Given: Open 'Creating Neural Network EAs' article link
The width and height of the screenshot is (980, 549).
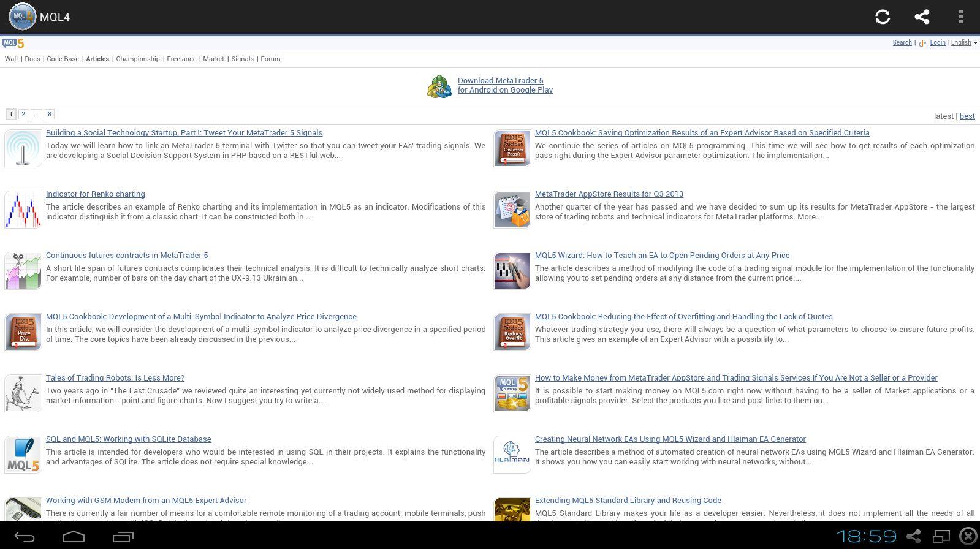Looking at the screenshot, I should pyautogui.click(x=670, y=439).
